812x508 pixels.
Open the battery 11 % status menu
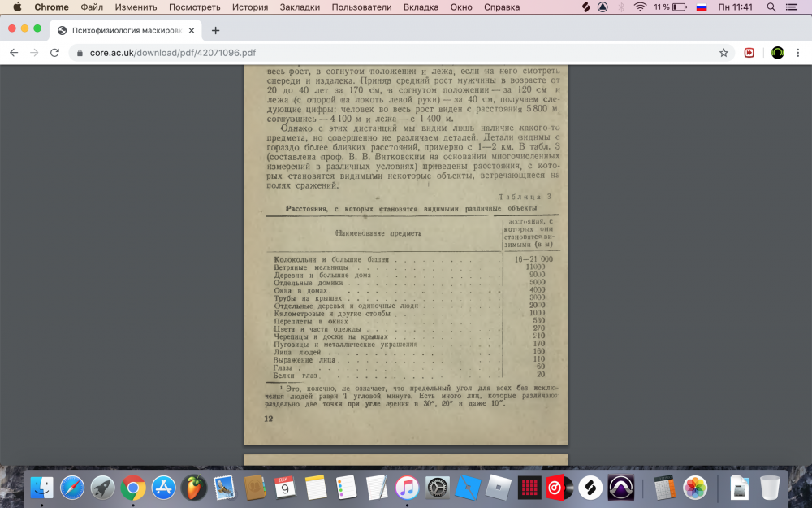[x=670, y=7]
